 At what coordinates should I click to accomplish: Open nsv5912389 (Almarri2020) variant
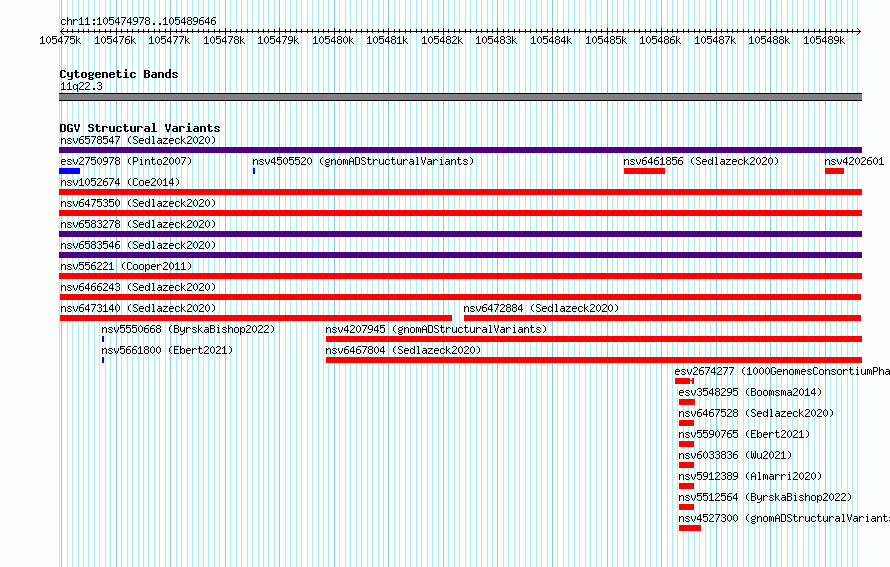(750, 476)
